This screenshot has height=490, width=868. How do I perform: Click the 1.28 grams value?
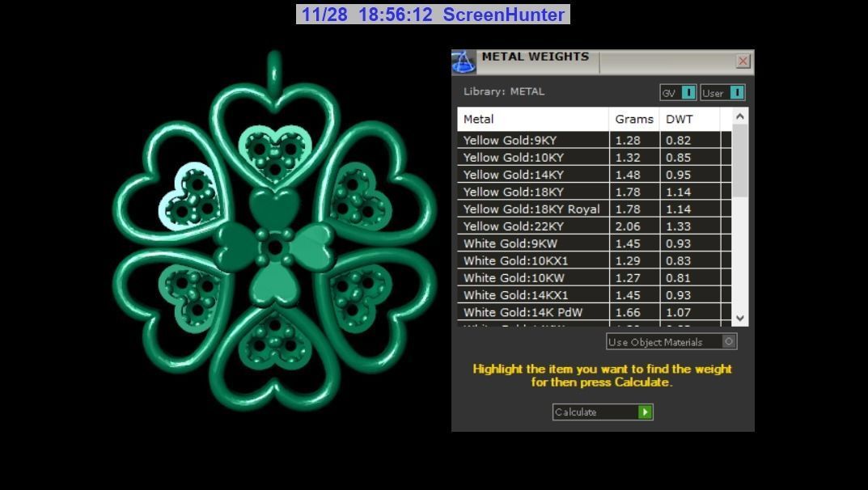[628, 141]
